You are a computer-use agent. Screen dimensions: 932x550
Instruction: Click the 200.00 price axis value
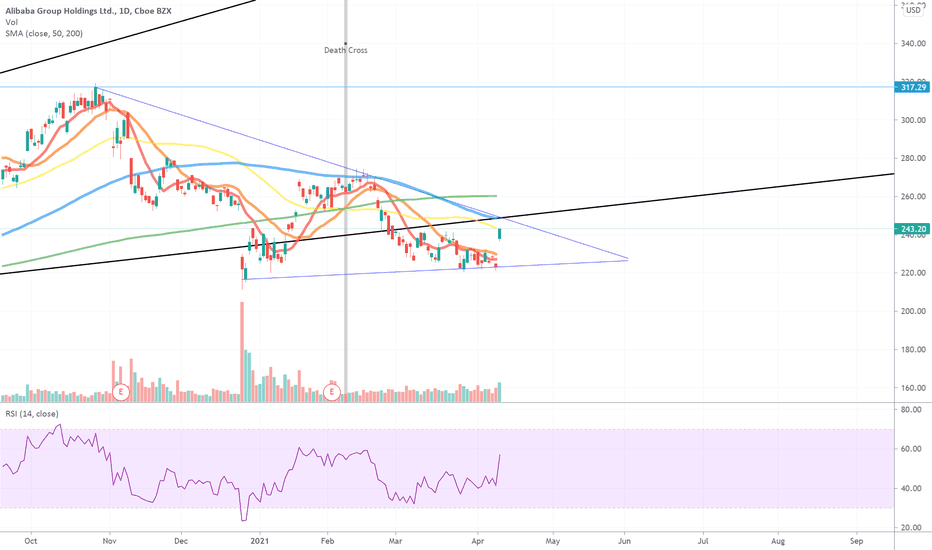point(914,311)
